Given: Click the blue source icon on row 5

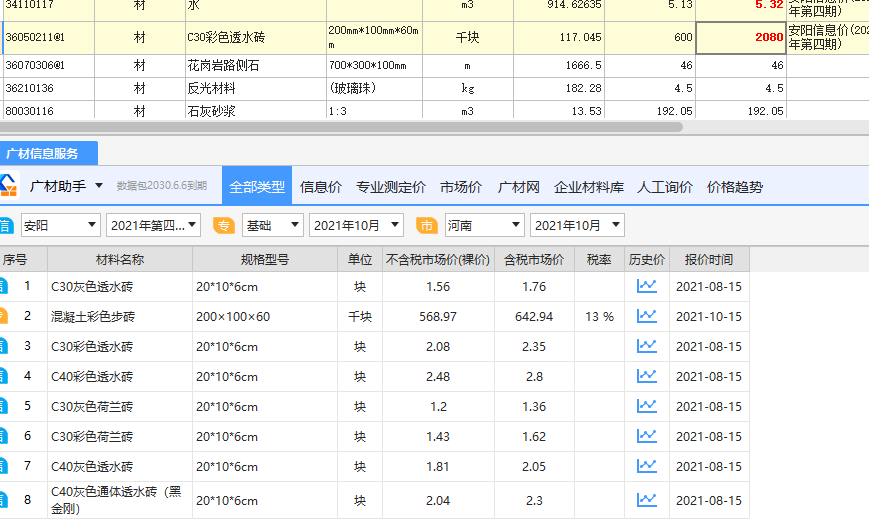Looking at the screenshot, I should [x=3, y=406].
